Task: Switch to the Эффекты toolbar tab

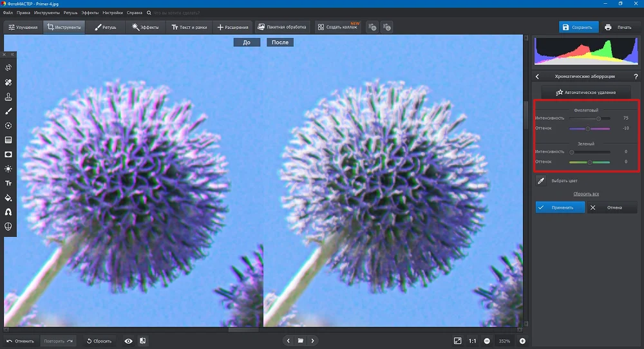Action: pos(146,27)
